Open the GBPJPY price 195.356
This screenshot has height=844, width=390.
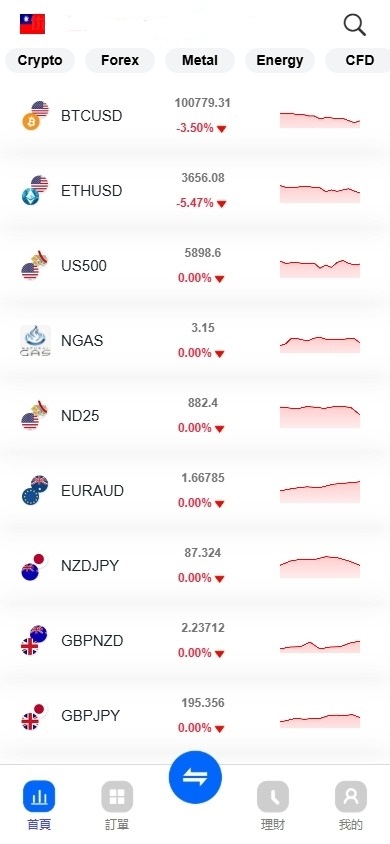[x=203, y=703]
